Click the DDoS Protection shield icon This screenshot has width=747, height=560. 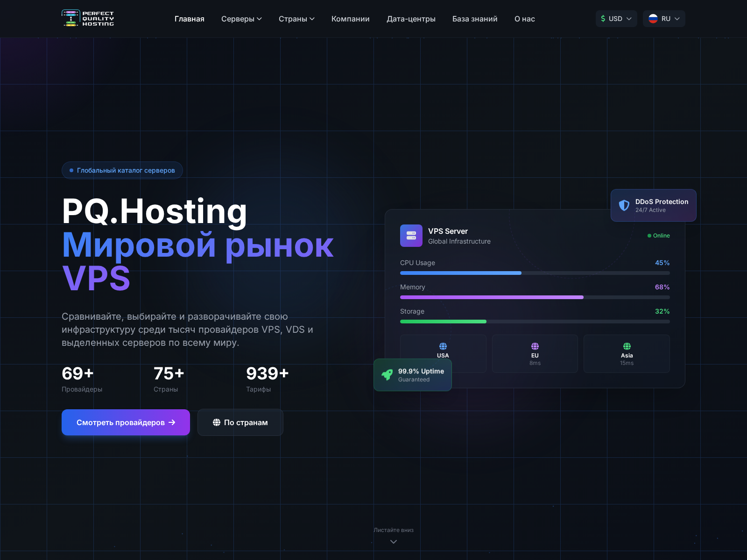[x=624, y=205]
